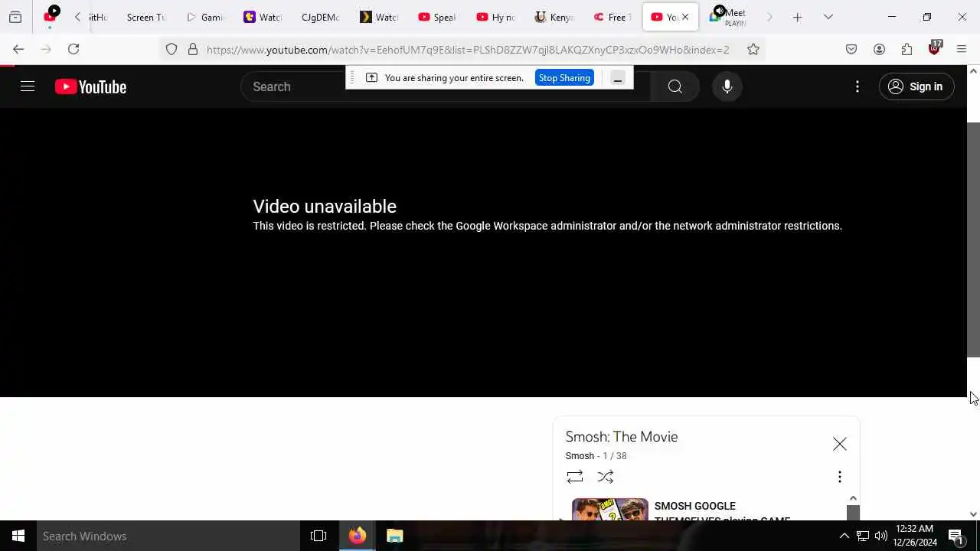980x551 pixels.
Task: Open Firefox application menu
Action: (x=962, y=49)
